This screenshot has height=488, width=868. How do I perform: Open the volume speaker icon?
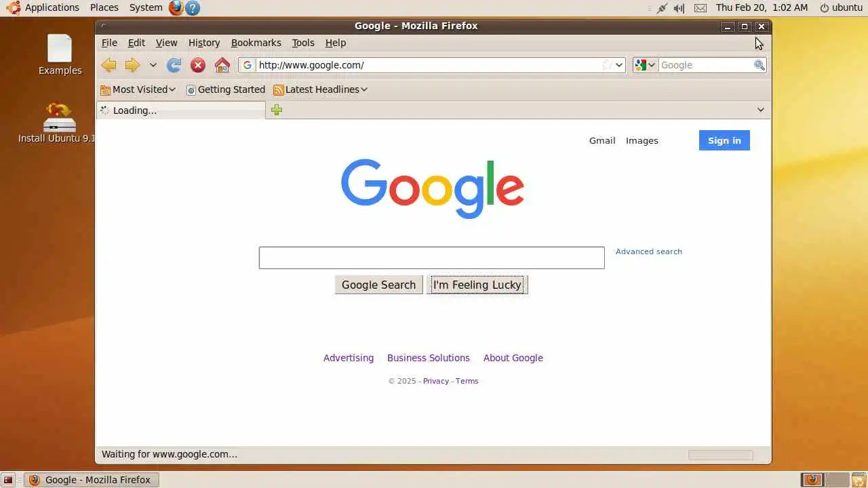point(679,7)
